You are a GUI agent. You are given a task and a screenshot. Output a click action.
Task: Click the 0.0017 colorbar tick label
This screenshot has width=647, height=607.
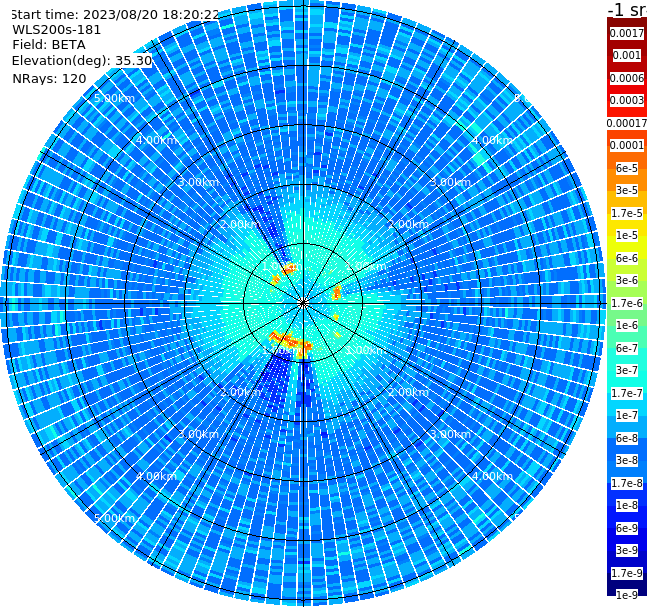point(627,33)
